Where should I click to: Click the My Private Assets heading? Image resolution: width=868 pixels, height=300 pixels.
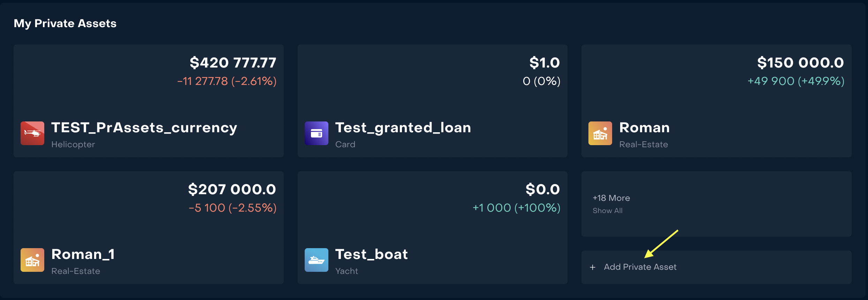(x=65, y=23)
